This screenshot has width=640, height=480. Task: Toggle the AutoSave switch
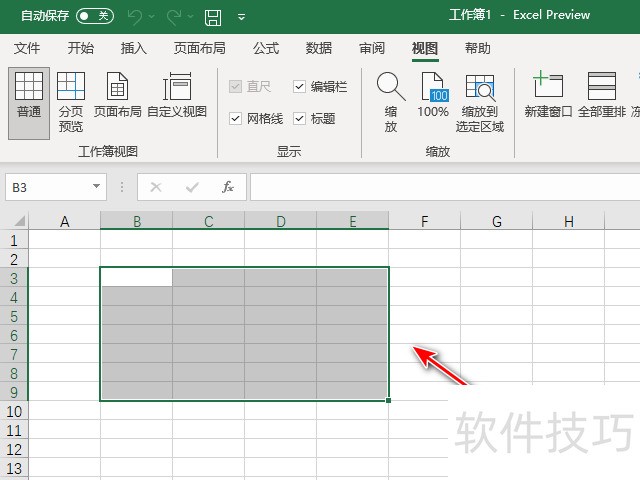pyautogui.click(x=95, y=16)
